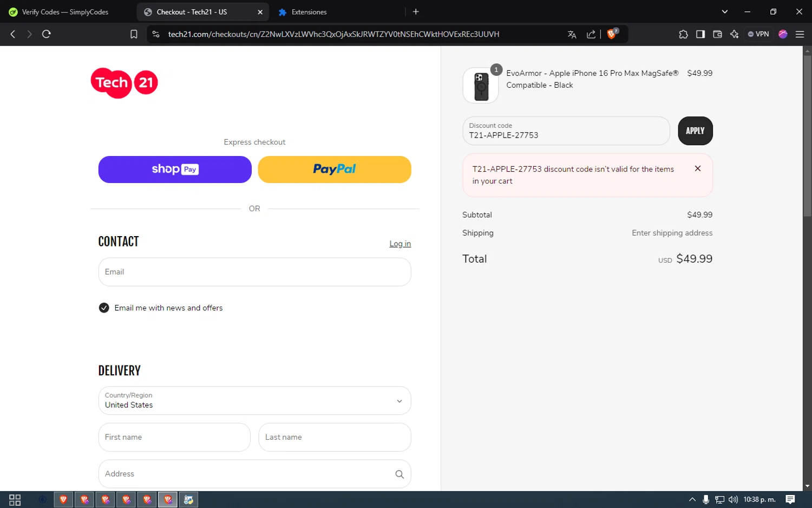Open the Log in link
Viewport: 812px width, 508px height.
click(x=400, y=244)
